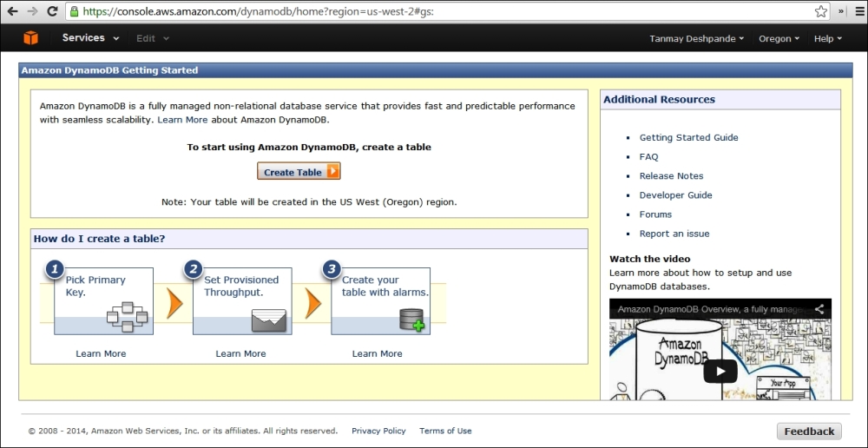
Task: Click the US West (Oregon) region note
Action: point(310,202)
